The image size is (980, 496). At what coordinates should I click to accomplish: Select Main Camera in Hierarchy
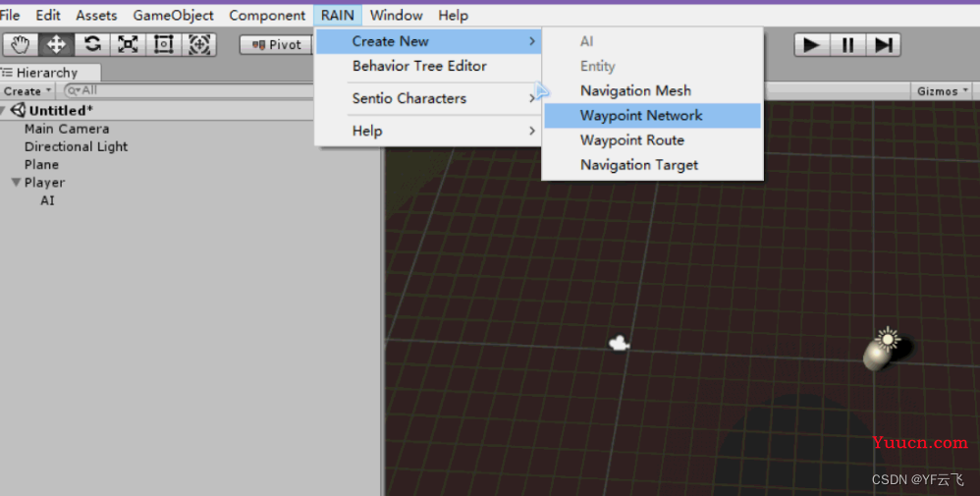[67, 129]
